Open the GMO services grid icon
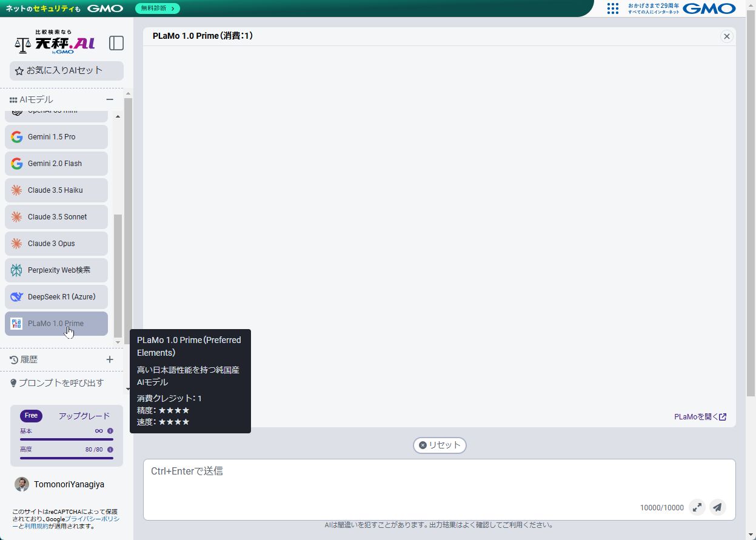Image resolution: width=756 pixels, height=540 pixels. point(613,8)
